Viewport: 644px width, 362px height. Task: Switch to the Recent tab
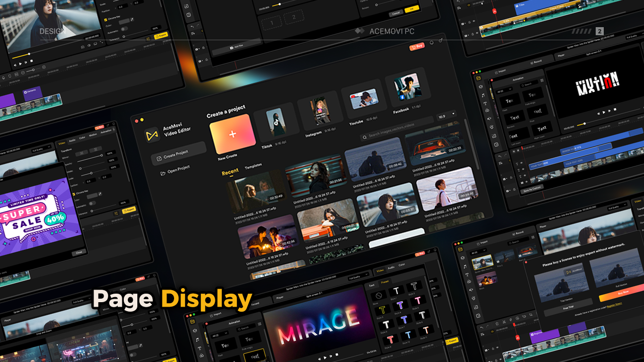click(230, 172)
